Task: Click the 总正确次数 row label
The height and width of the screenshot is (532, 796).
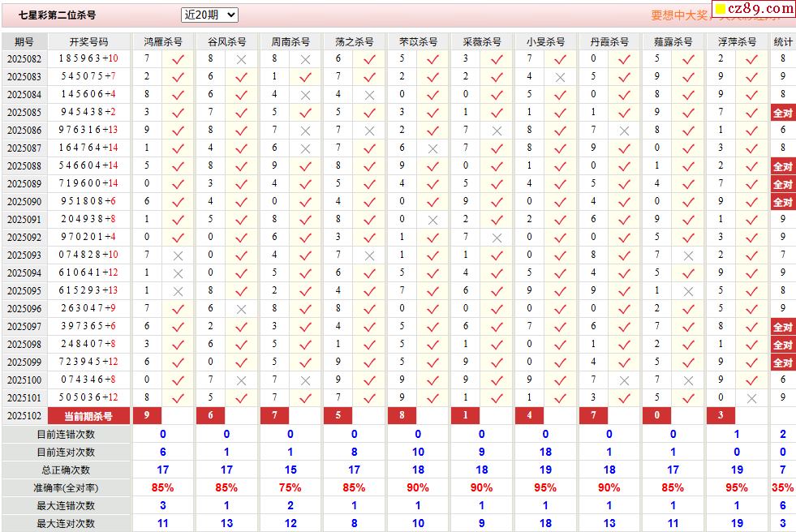Action: 66,470
